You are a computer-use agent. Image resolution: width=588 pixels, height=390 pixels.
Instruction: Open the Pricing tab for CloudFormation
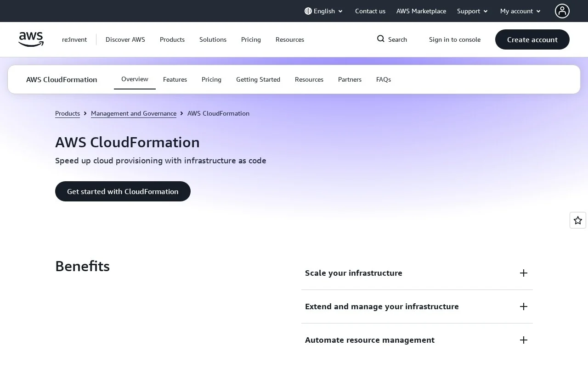point(211,79)
